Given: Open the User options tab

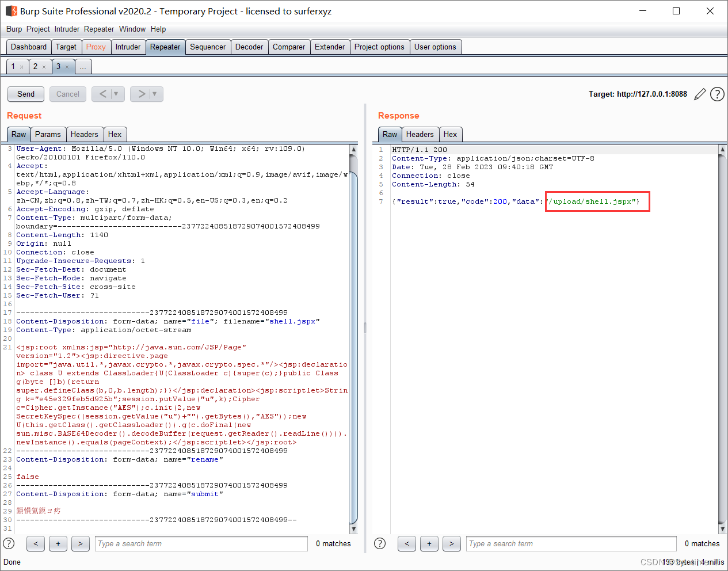Looking at the screenshot, I should pos(435,47).
